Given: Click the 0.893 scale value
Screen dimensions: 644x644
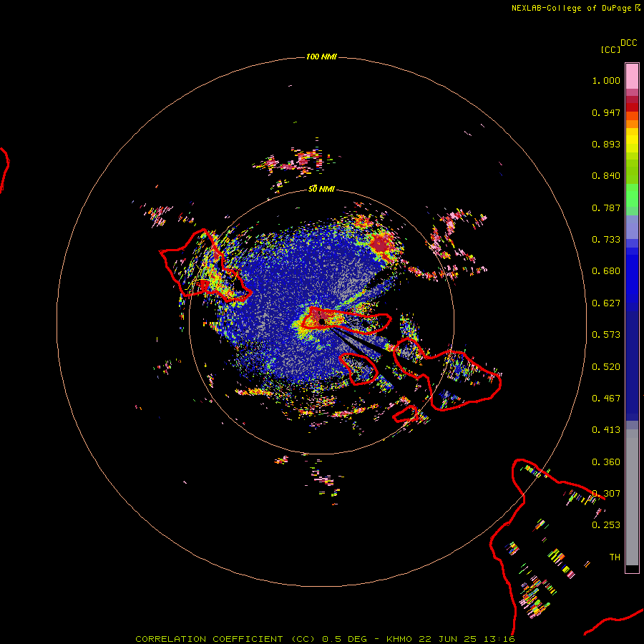Looking at the screenshot, I should pyautogui.click(x=606, y=144).
